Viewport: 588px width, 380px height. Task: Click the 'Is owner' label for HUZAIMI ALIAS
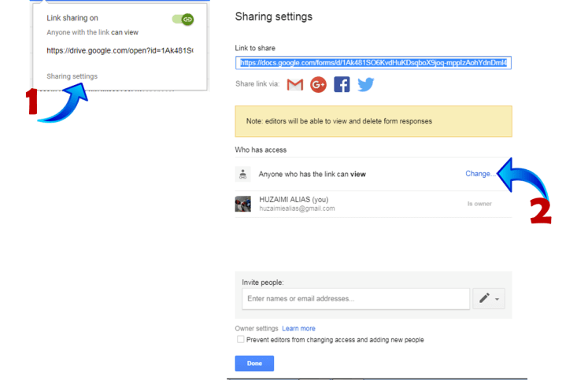(479, 204)
